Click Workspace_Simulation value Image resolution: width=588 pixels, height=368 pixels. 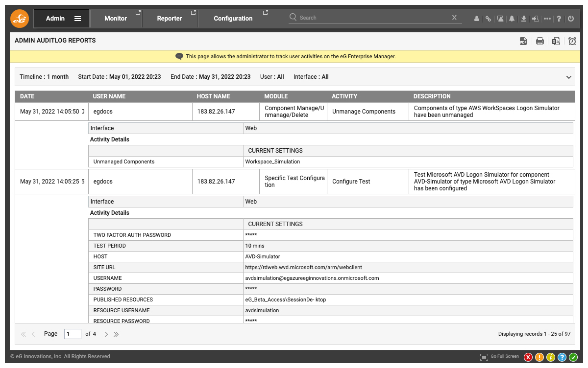pos(272,161)
